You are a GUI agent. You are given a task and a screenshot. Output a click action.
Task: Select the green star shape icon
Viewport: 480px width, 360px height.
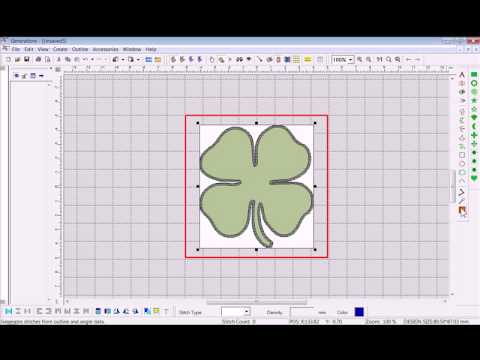tap(474, 100)
